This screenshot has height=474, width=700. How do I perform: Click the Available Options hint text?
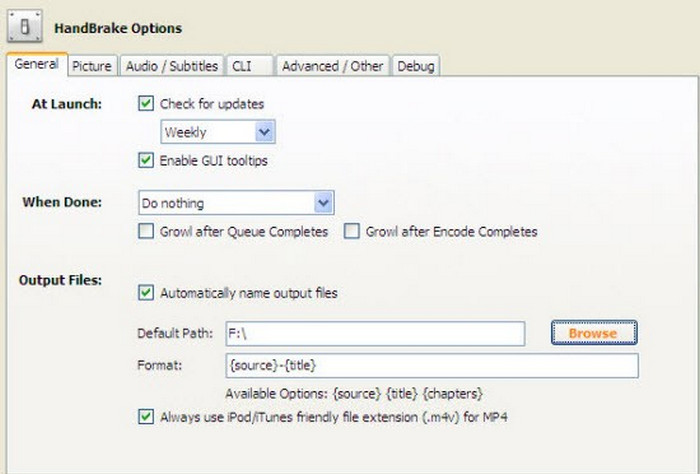click(x=354, y=394)
